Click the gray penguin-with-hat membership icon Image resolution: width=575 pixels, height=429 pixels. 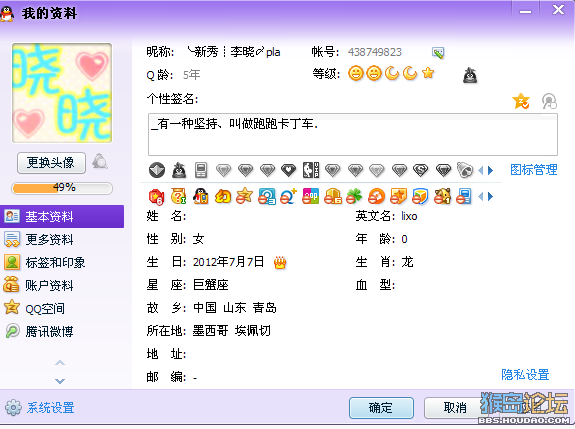(x=179, y=170)
